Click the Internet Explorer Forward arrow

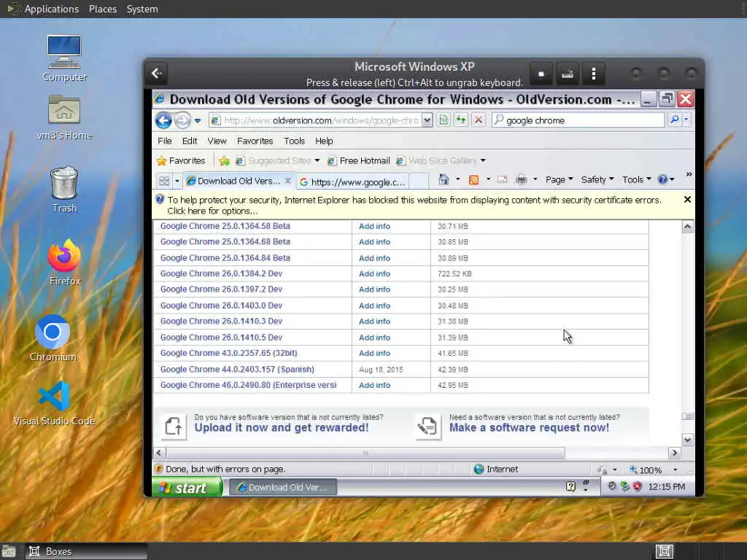(x=182, y=120)
